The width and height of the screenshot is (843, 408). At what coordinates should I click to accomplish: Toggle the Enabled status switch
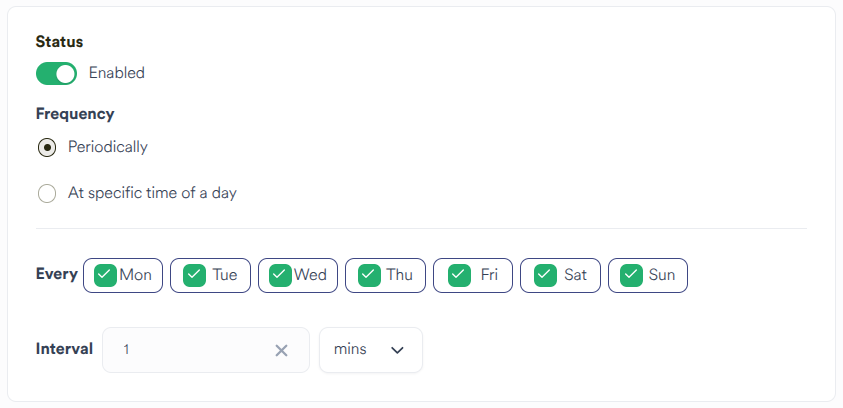(x=56, y=73)
